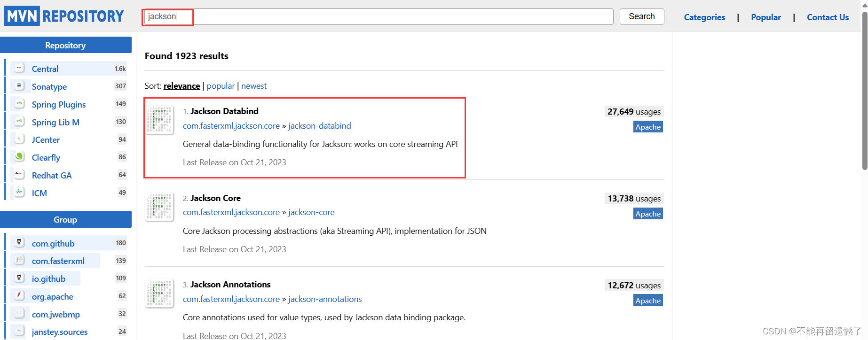
Task: Click the 13,738 usages link
Action: [x=634, y=199]
